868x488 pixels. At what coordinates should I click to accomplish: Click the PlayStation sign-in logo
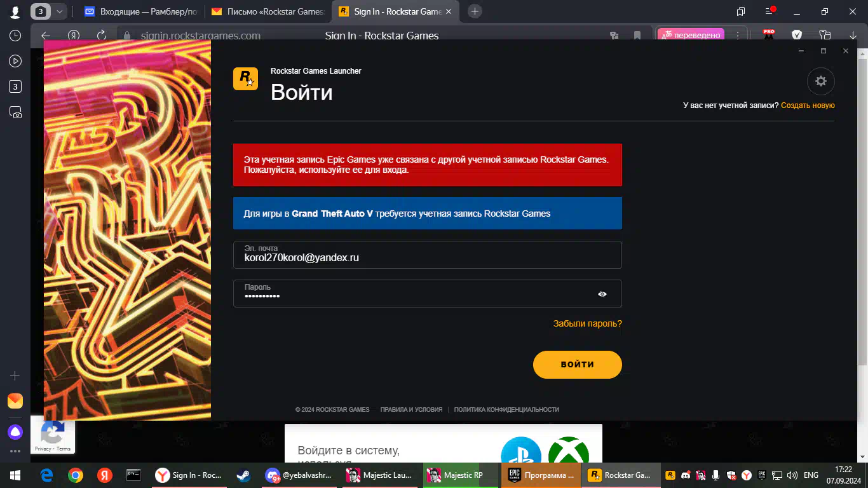click(520, 450)
